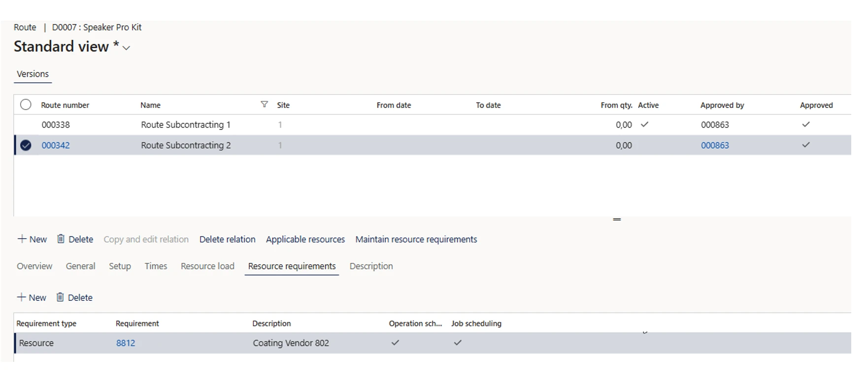Screen dimensions: 868x384
Task: Click the trash Delete icon beside Copy and edit relation
Action: [61, 239]
